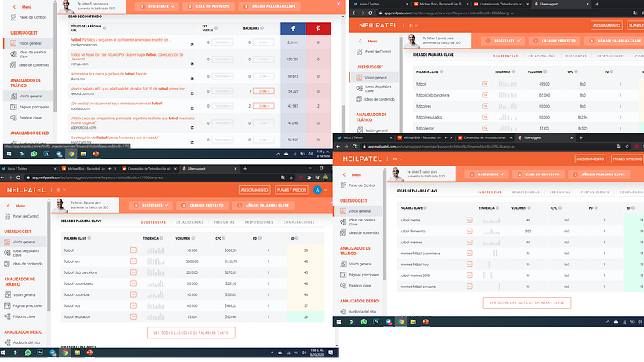The width and height of the screenshot is (644, 362).
Task: Click 'Ver todas las ideas de palabras clave' in the 'futbol meme' window
Action: click(526, 302)
